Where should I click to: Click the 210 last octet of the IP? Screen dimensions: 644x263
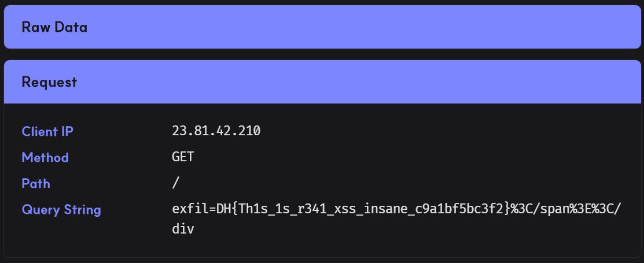tap(250, 131)
